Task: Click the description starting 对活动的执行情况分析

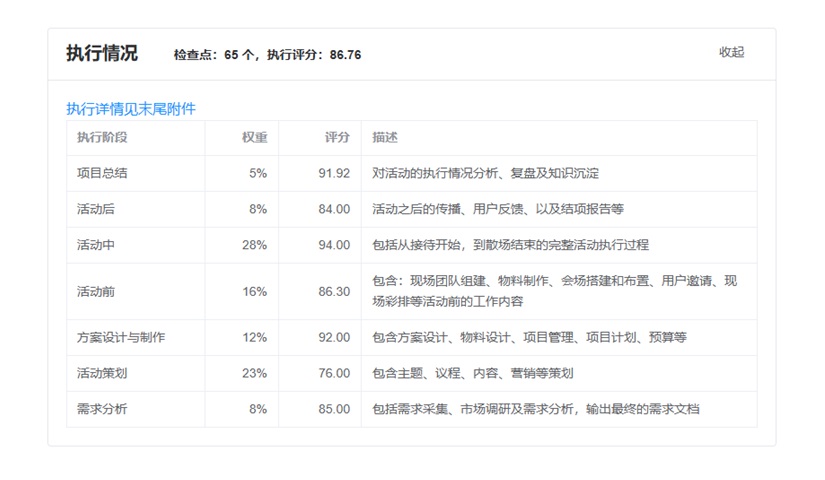Action: point(486,173)
